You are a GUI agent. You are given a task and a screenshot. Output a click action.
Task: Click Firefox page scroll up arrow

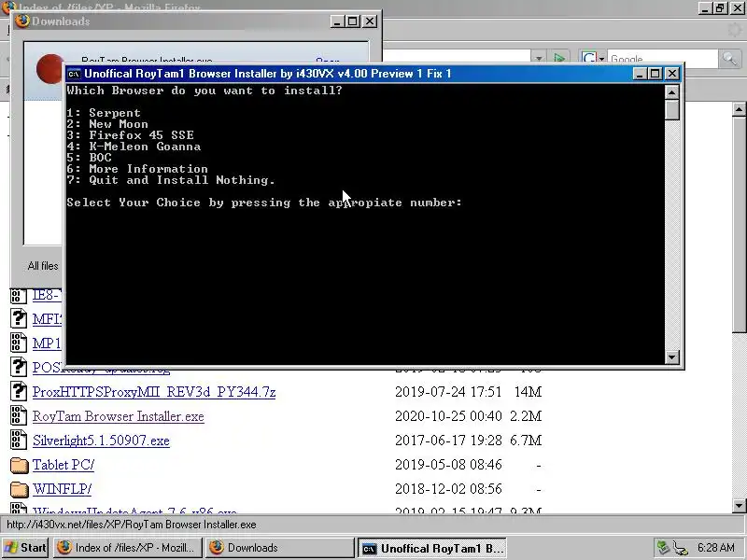tap(739, 109)
